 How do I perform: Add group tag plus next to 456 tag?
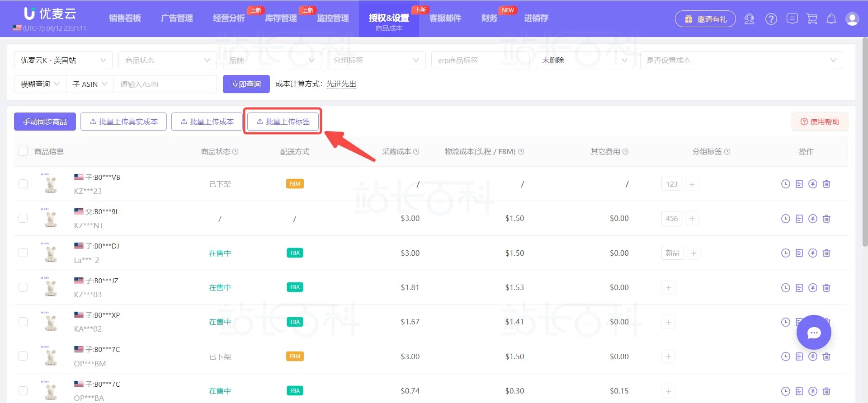coord(692,219)
